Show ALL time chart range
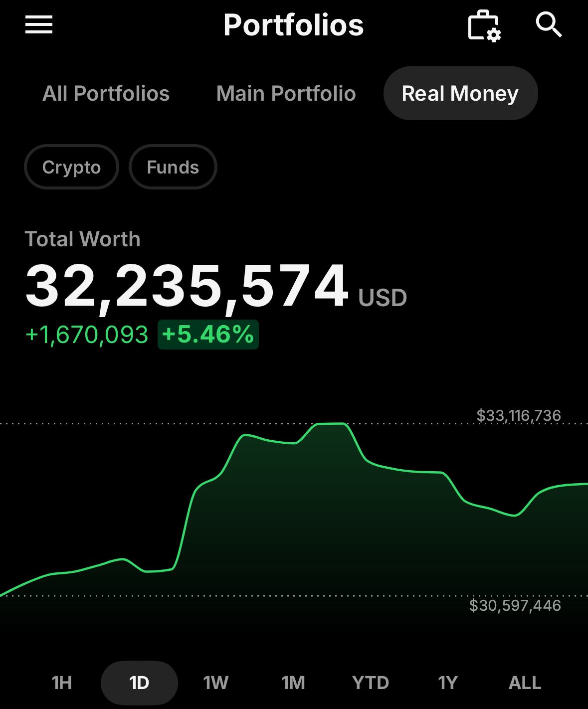588x709 pixels. (525, 683)
